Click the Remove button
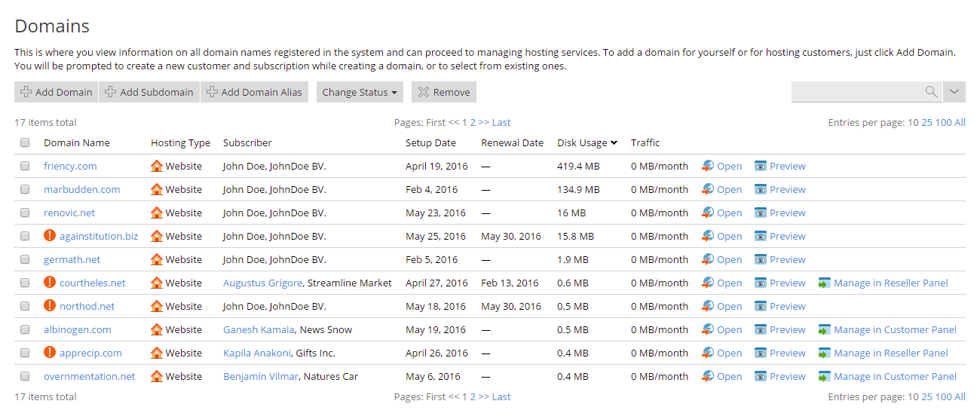 [444, 92]
